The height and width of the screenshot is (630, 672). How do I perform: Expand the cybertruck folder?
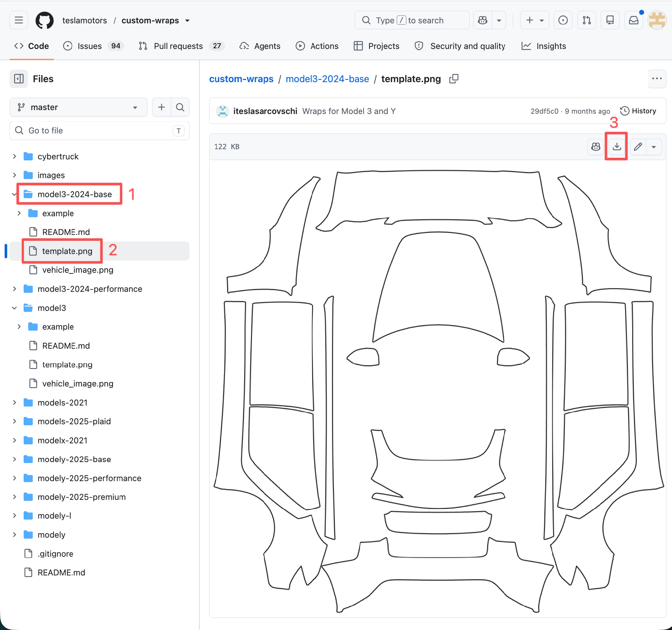point(14,156)
